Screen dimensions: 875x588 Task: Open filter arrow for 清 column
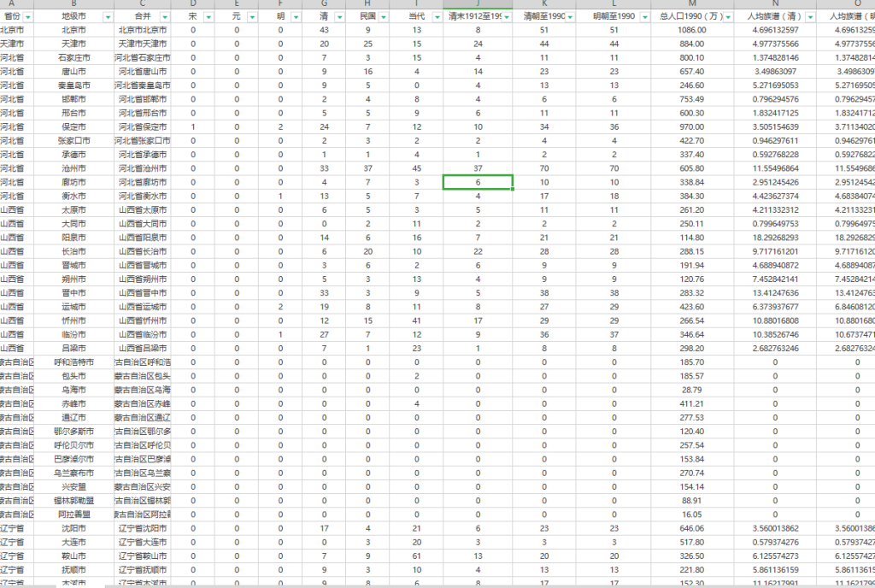pyautogui.click(x=340, y=17)
